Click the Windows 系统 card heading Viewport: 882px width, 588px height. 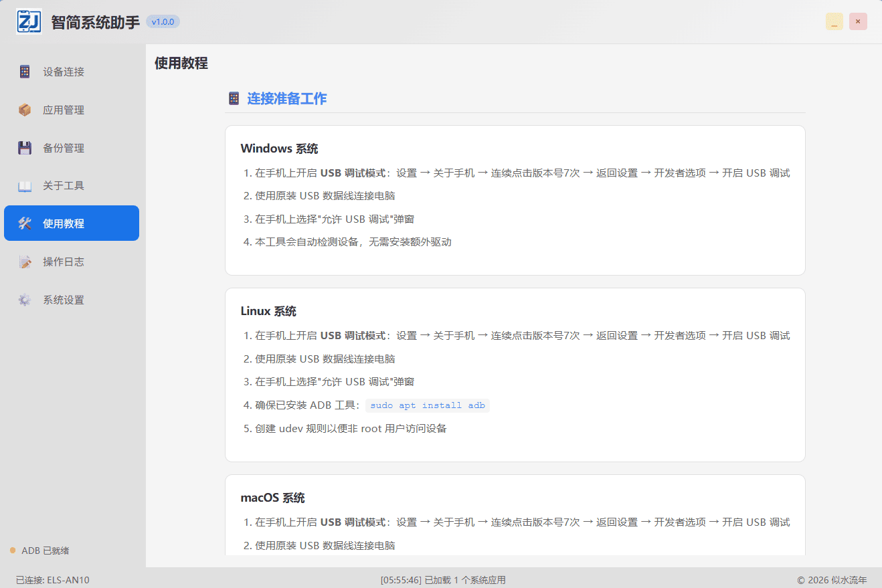(279, 149)
